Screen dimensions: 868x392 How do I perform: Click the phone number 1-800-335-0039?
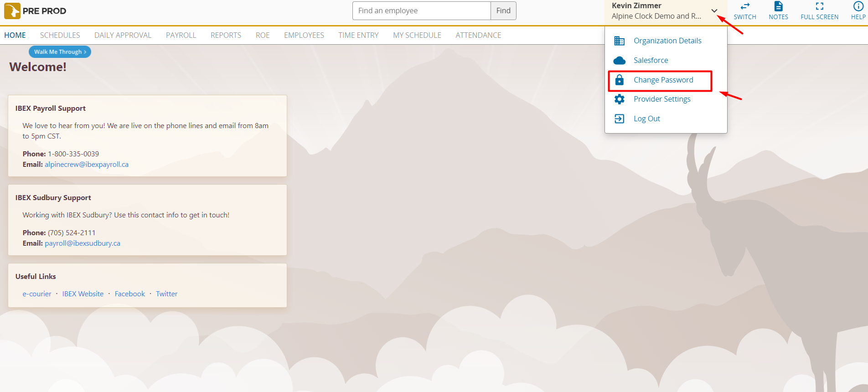click(73, 154)
